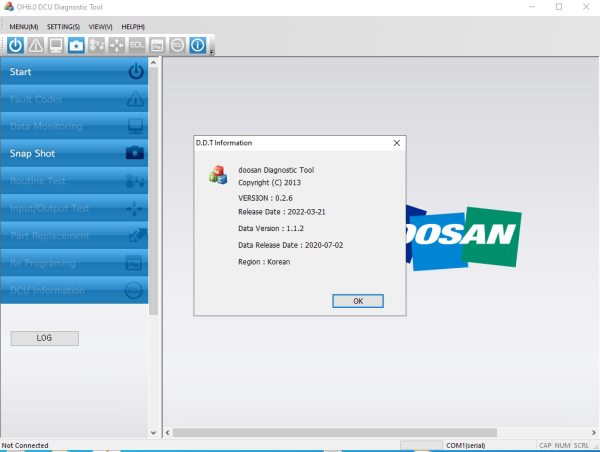Click the VERSION : 0.2.6 text
This screenshot has height=452, width=600.
tap(265, 198)
